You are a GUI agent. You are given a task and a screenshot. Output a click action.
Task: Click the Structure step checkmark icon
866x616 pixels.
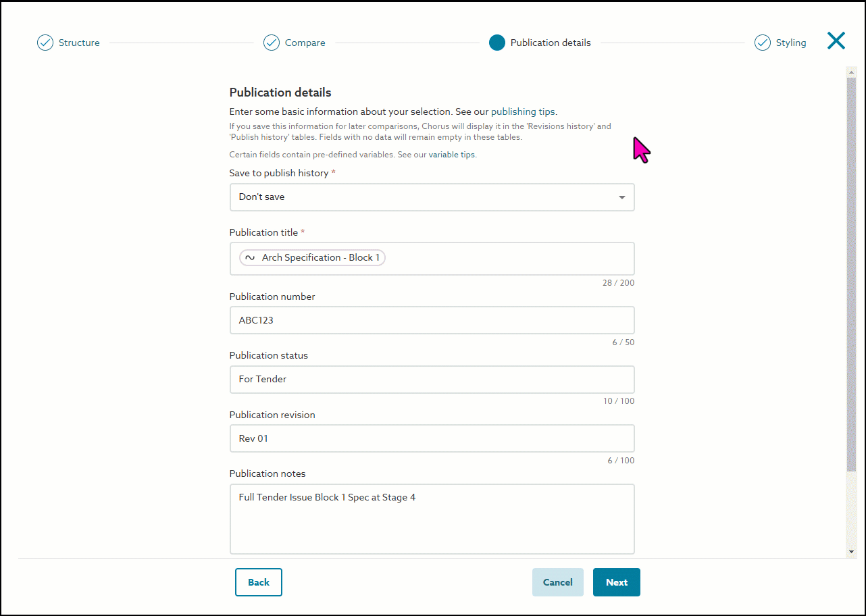click(45, 43)
